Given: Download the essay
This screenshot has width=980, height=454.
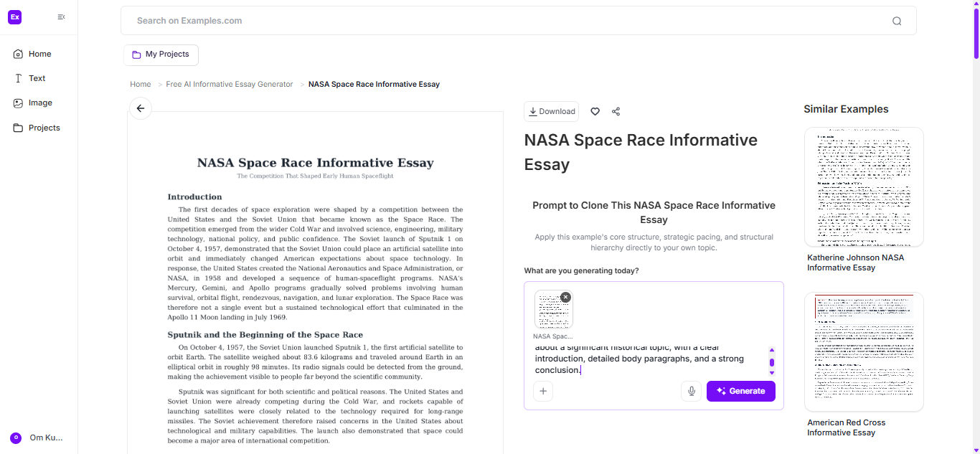Looking at the screenshot, I should click(551, 111).
